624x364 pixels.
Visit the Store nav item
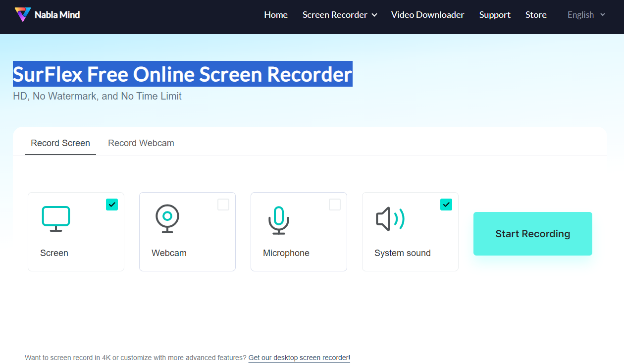pyautogui.click(x=536, y=15)
